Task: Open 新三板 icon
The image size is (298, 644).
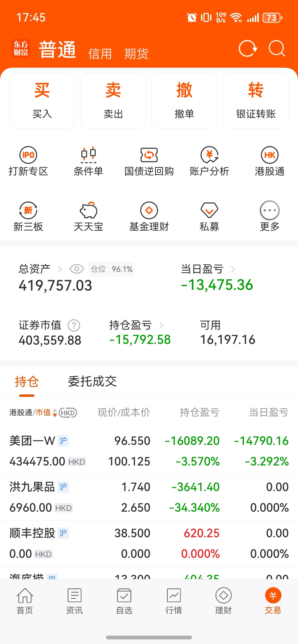Action: [28, 210]
